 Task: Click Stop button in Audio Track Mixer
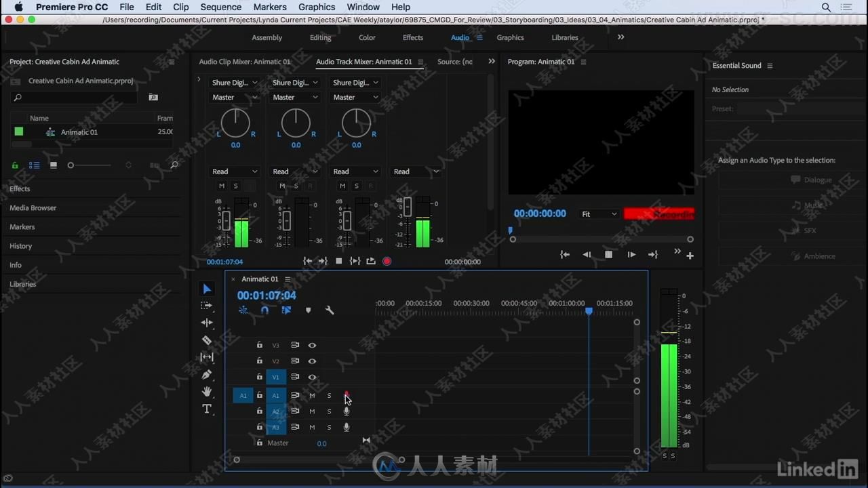click(x=339, y=261)
